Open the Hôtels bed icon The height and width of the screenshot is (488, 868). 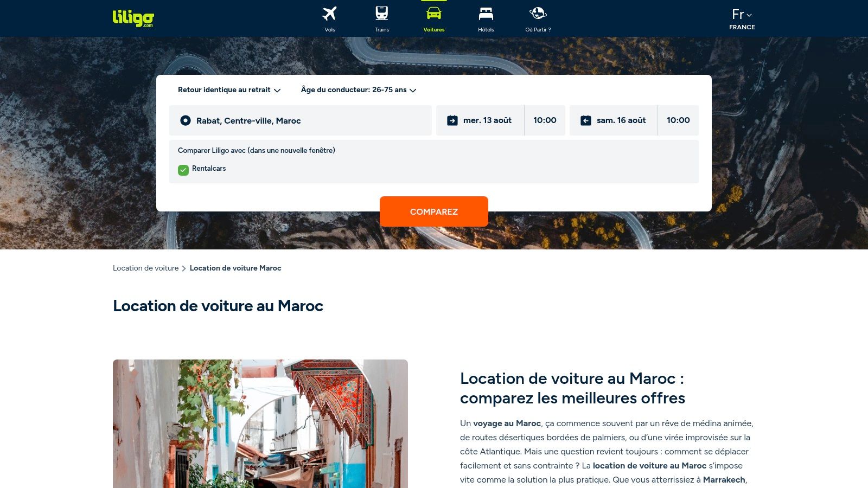click(486, 14)
